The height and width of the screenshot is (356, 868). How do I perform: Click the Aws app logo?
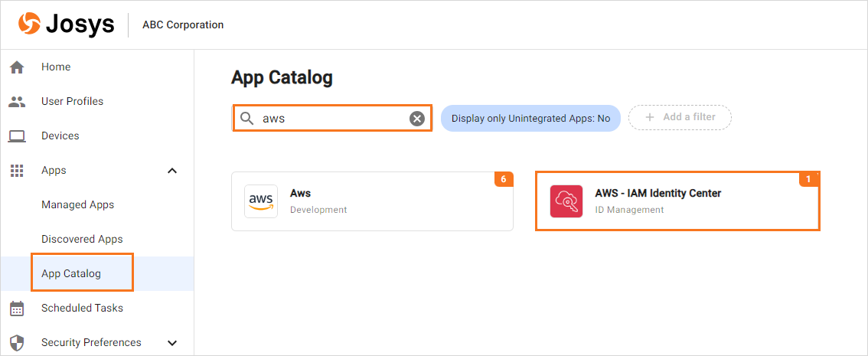261,201
